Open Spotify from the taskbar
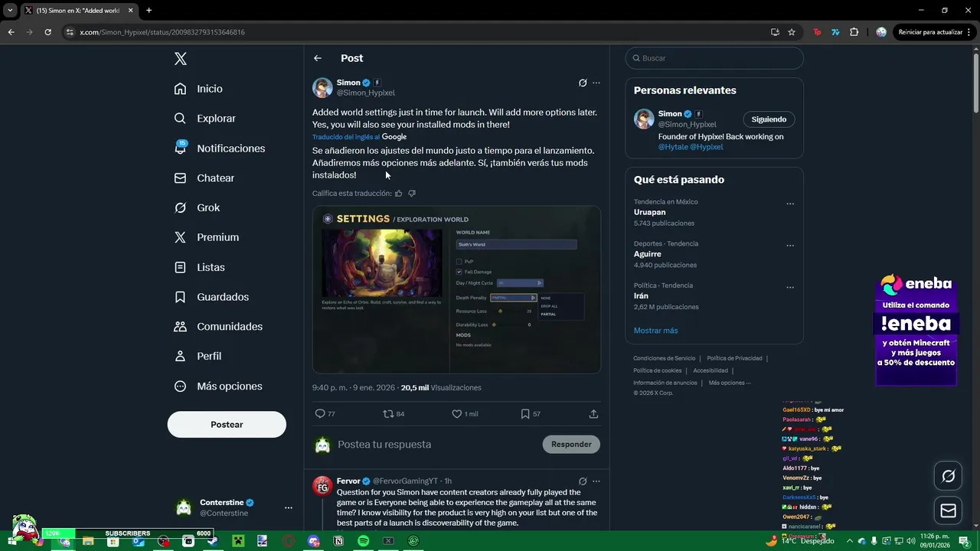 click(364, 541)
